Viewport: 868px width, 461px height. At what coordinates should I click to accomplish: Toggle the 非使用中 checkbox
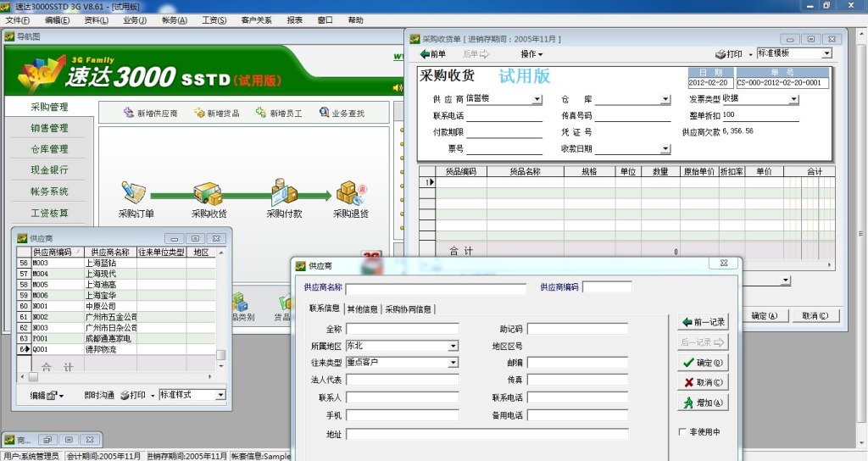click(x=682, y=431)
